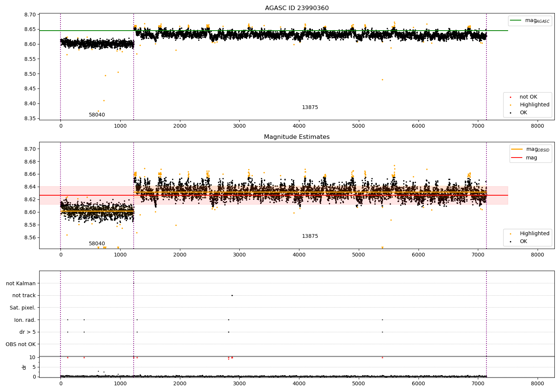Select the 'not OK' legend entry in top plot
This screenshot has width=560, height=392.
point(528,97)
